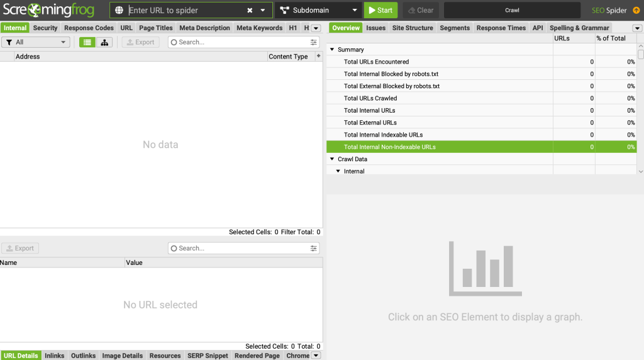
Task: Switch to tree view icon
Action: point(104,42)
